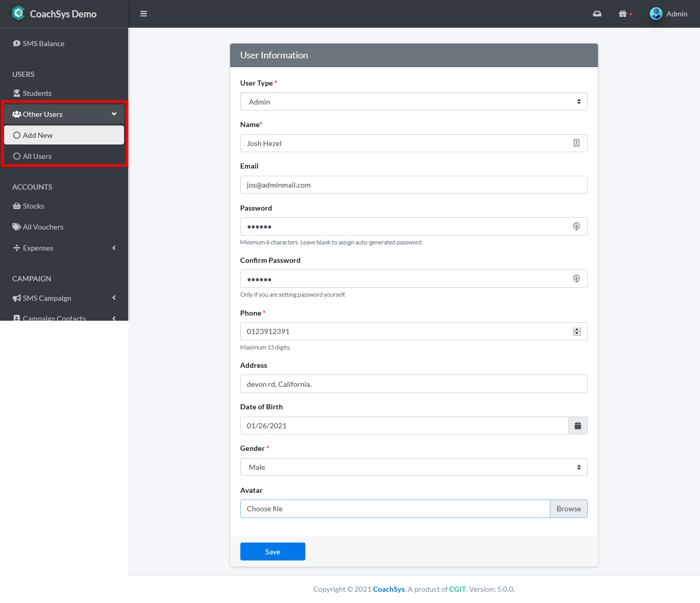This screenshot has height=603, width=700.
Task: Go to Students in sidebar
Action: (37, 93)
